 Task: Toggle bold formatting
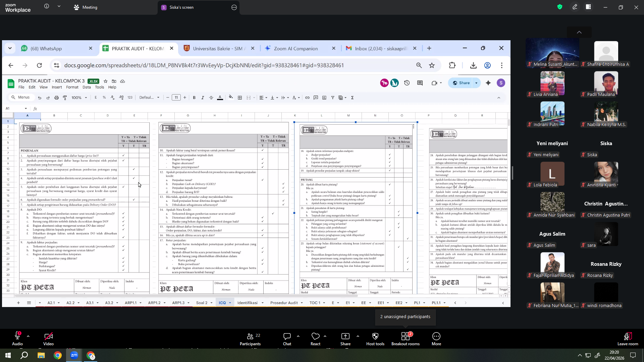194,98
